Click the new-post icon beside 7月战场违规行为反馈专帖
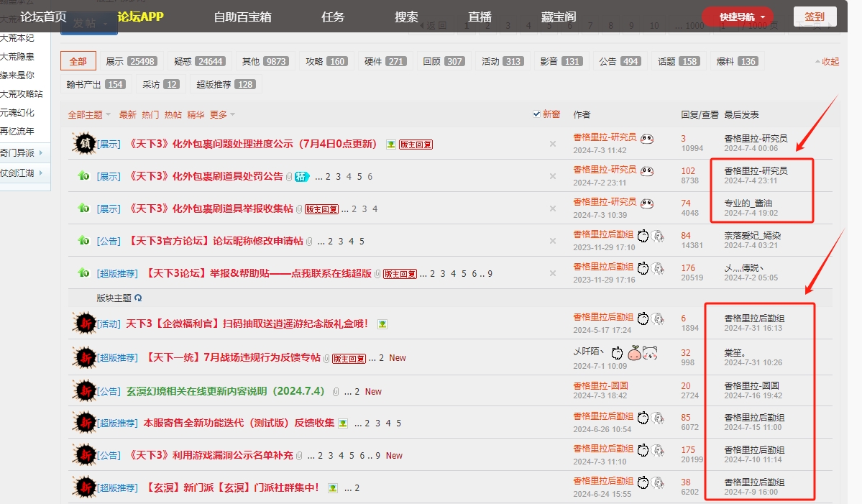This screenshot has width=862, height=504. (x=85, y=358)
